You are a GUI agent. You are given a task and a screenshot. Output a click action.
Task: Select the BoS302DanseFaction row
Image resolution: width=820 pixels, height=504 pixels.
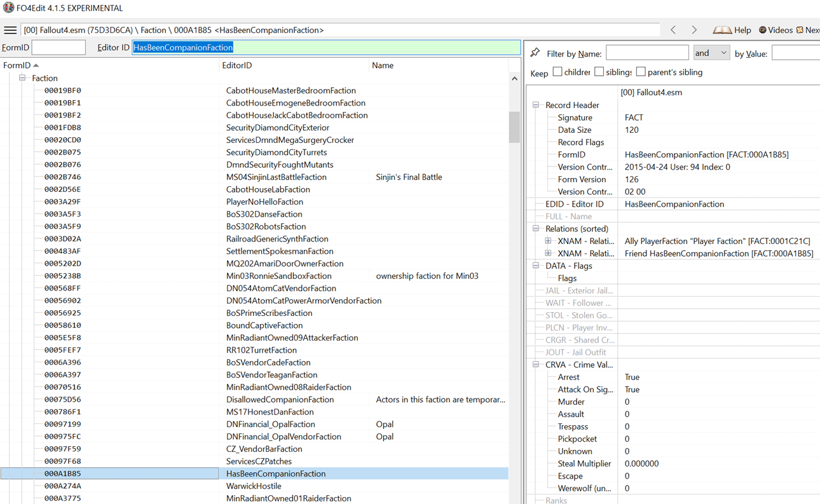coord(254,214)
